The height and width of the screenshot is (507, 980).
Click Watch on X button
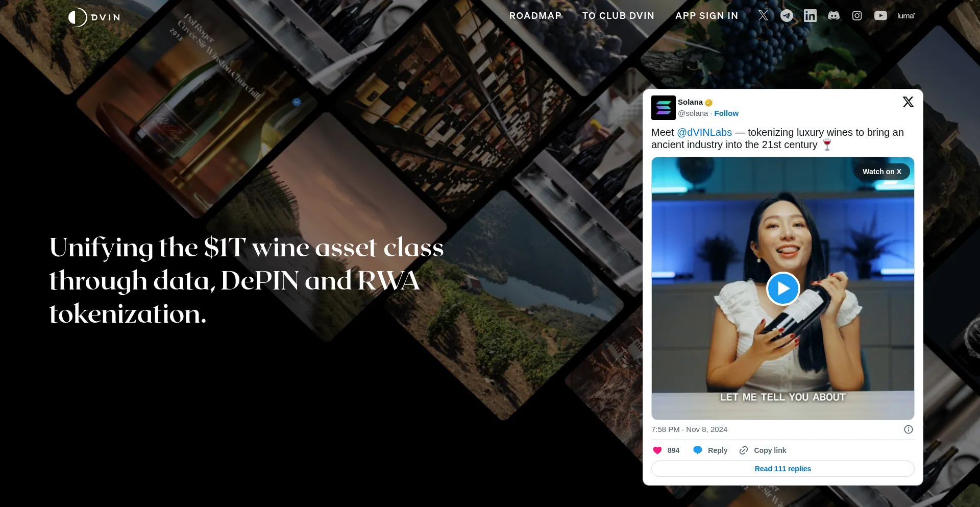point(882,172)
